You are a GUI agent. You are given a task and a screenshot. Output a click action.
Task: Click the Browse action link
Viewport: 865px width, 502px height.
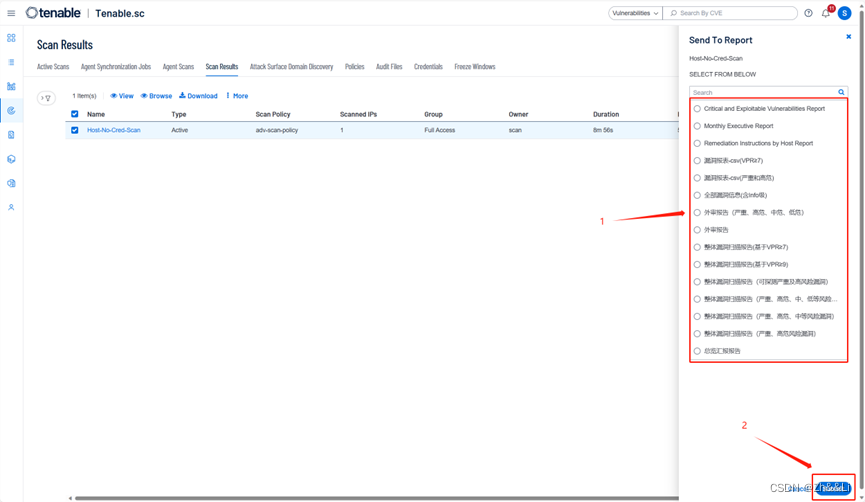[156, 96]
